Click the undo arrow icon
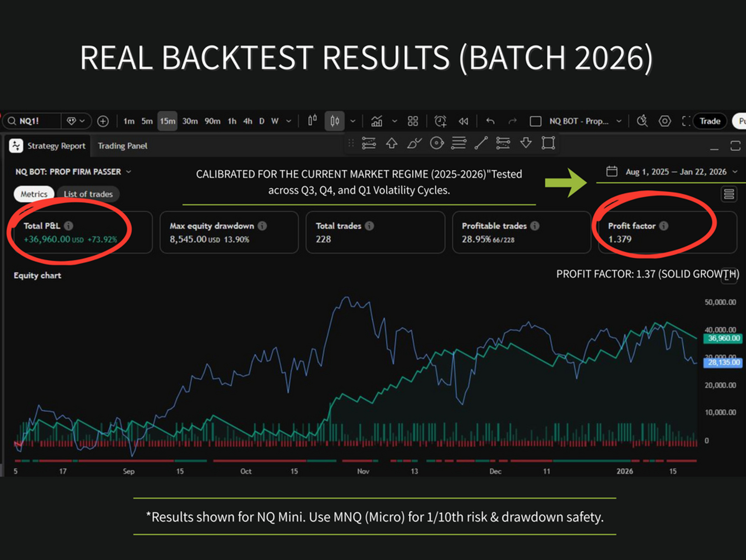 coord(490,121)
